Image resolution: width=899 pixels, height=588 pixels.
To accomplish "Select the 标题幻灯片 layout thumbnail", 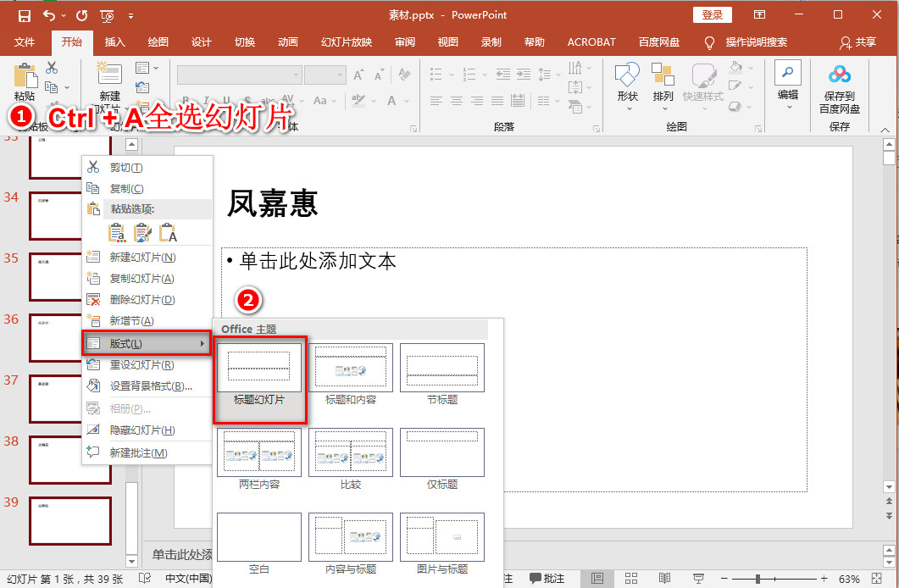I will tap(258, 368).
